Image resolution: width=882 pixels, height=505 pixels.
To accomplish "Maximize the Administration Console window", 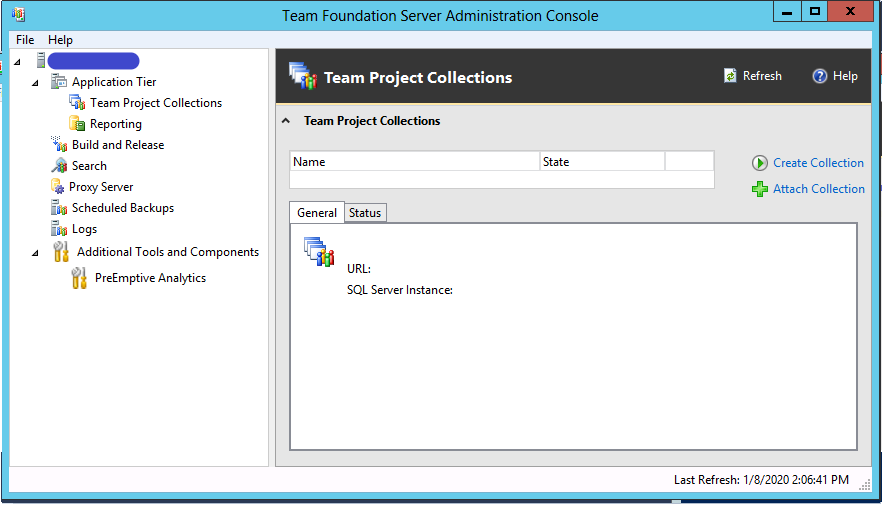I will (814, 12).
